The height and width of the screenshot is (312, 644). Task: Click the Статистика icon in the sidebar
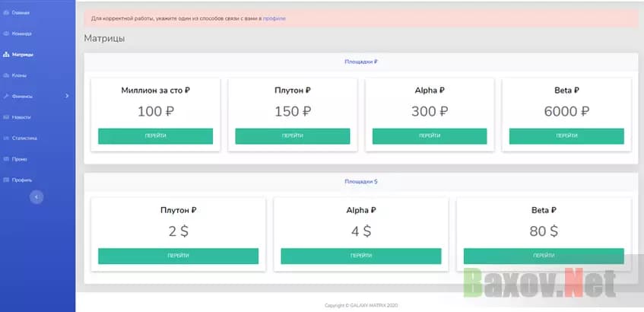6,138
